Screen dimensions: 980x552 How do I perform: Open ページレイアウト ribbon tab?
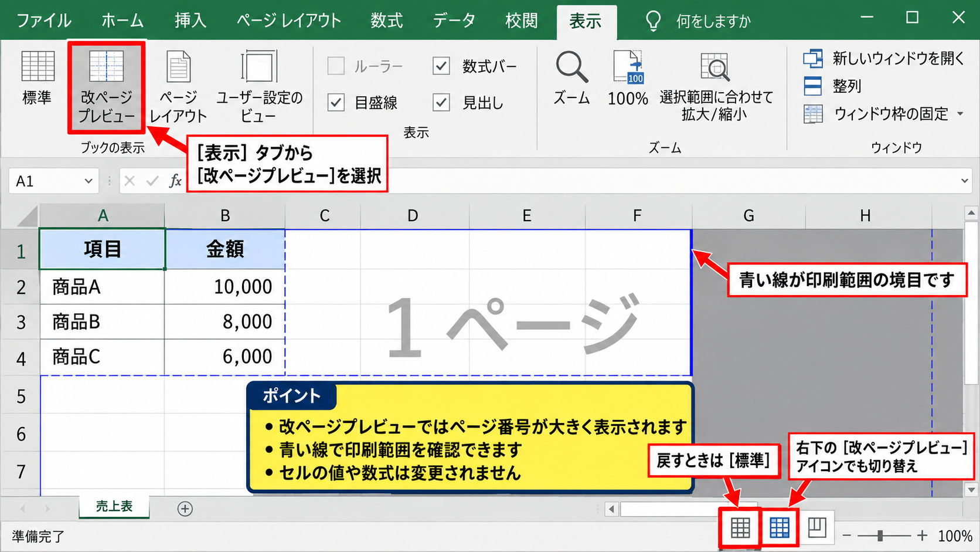click(289, 21)
